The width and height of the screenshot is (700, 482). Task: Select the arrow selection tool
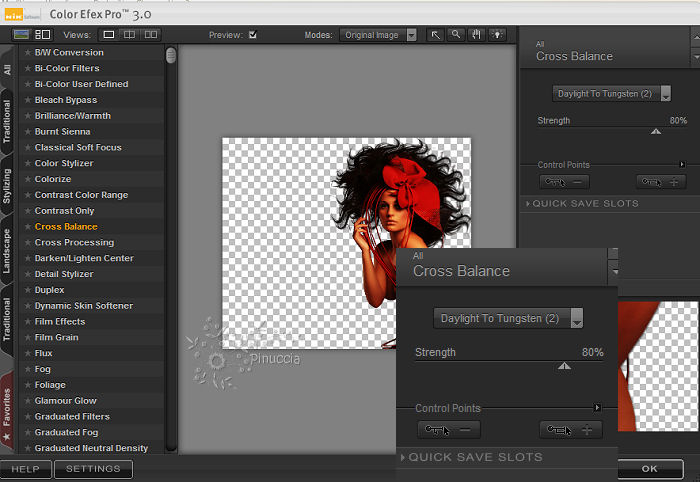(435, 35)
